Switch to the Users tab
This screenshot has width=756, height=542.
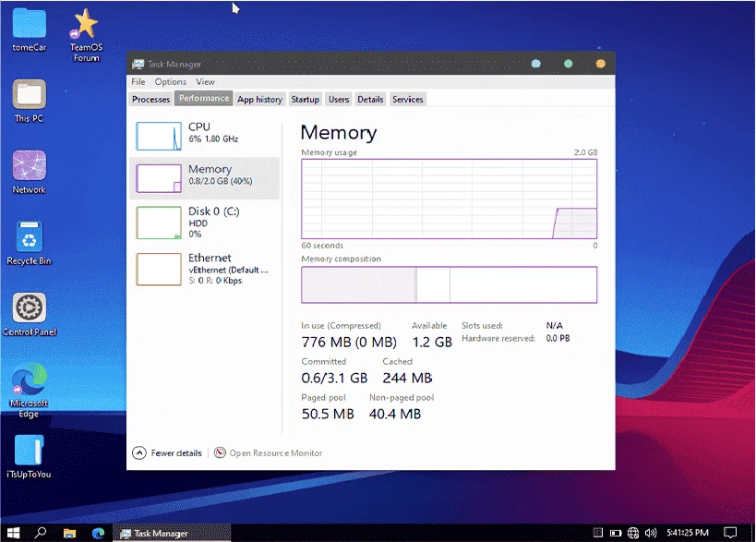pos(339,100)
